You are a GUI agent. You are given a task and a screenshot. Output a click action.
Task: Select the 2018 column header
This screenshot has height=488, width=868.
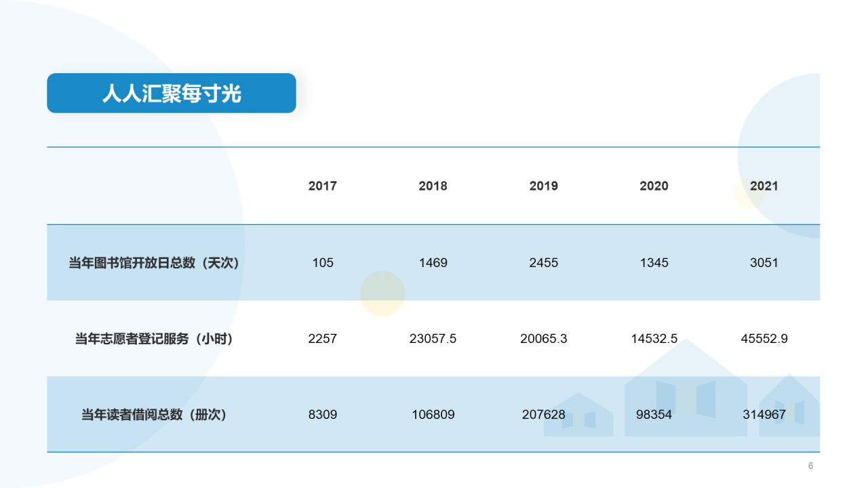point(433,186)
